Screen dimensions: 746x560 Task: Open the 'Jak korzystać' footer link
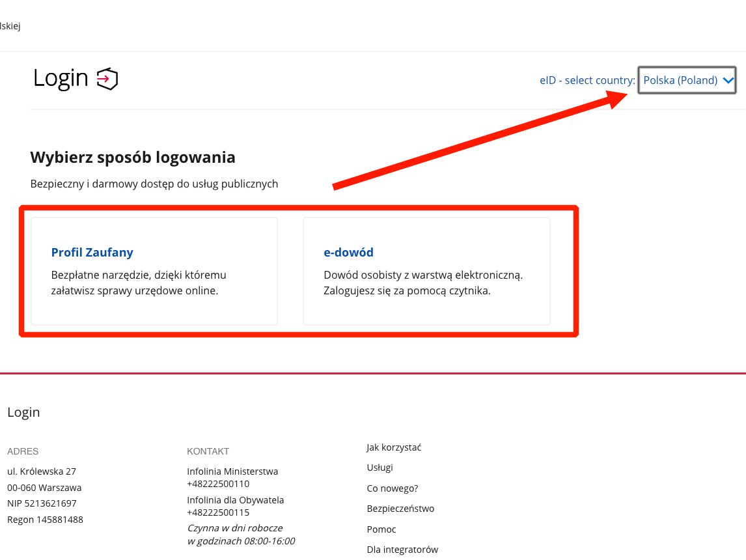click(x=394, y=447)
